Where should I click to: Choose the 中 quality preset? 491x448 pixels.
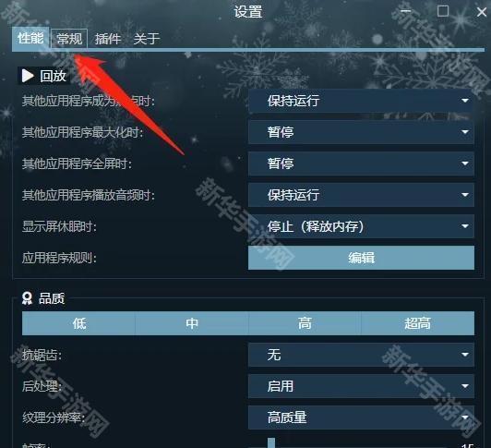(x=192, y=323)
